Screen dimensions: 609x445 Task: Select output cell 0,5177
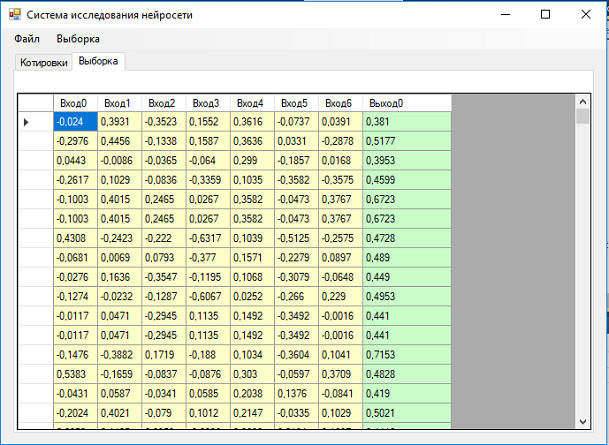407,141
